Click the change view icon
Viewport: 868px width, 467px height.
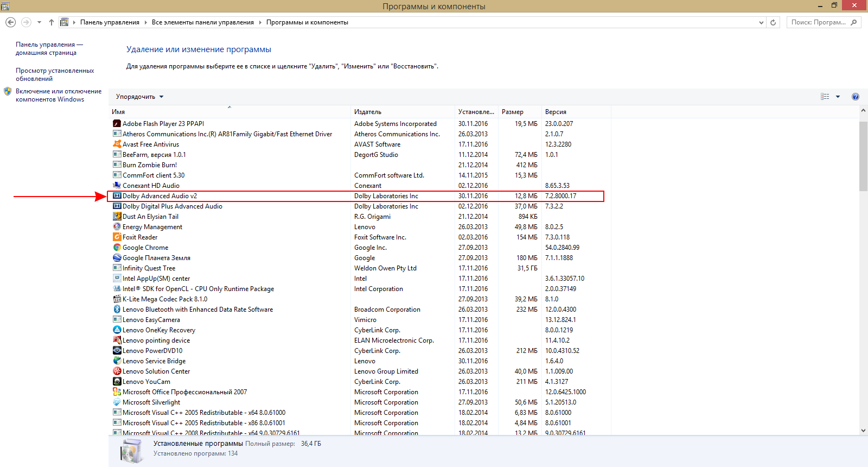825,97
